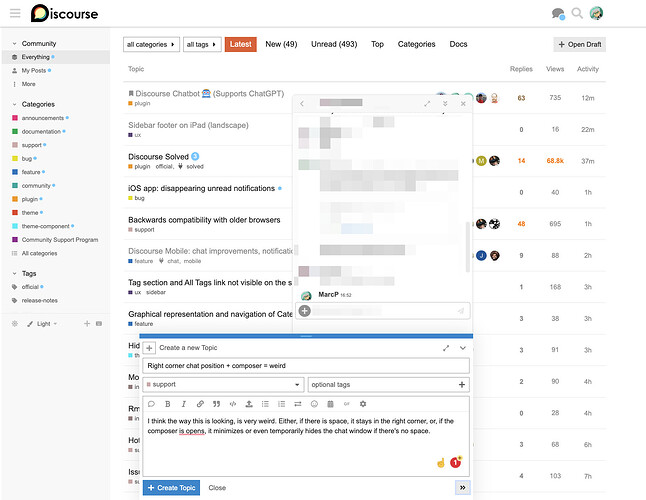Viewport: 646px width, 500px height.
Task: Open the support category dropdown in composer
Action: point(223,384)
